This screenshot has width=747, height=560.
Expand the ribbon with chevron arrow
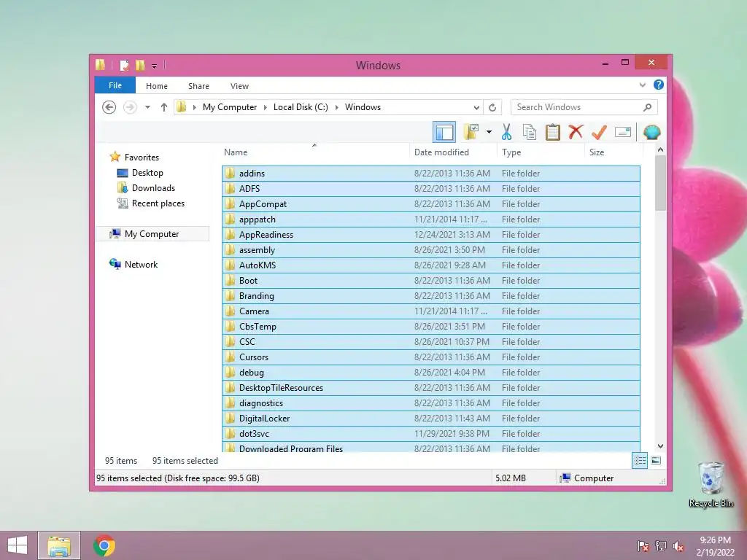(x=642, y=85)
